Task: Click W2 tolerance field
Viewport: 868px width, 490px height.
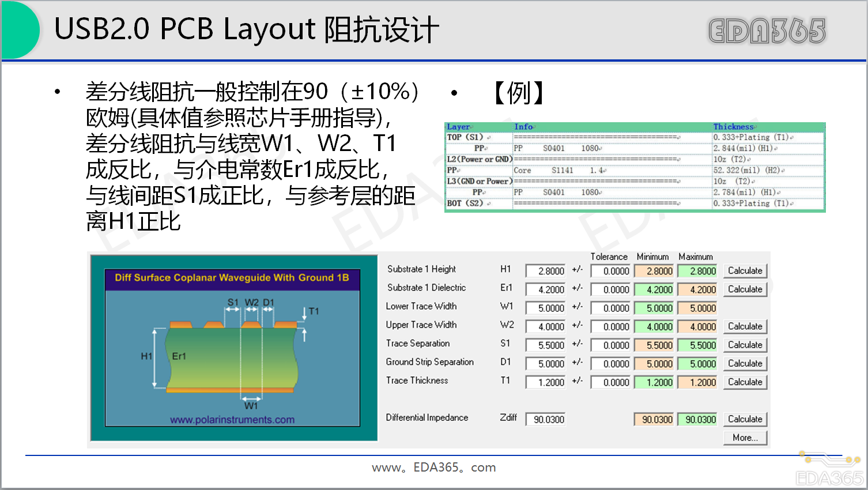Action: point(611,326)
